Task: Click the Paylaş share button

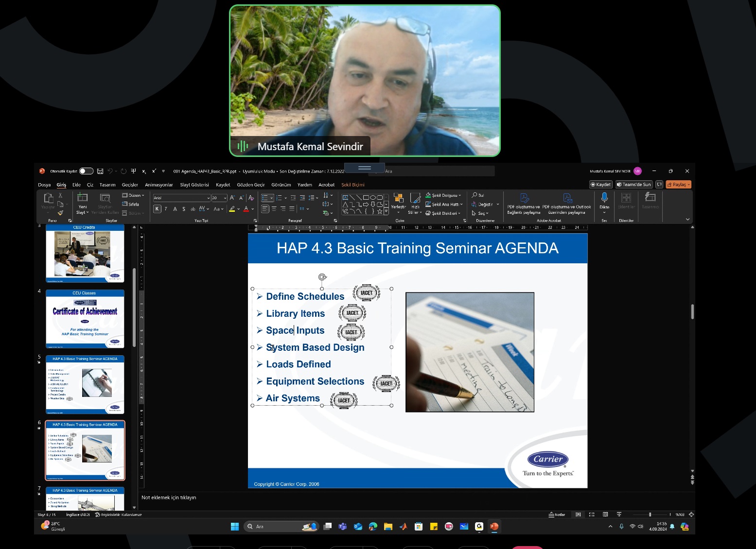Action: click(678, 185)
